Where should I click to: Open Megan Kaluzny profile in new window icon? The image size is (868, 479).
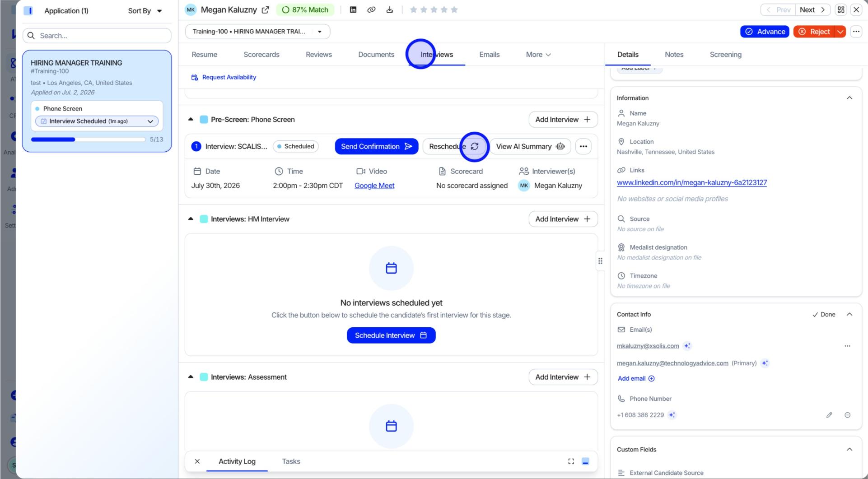click(266, 9)
